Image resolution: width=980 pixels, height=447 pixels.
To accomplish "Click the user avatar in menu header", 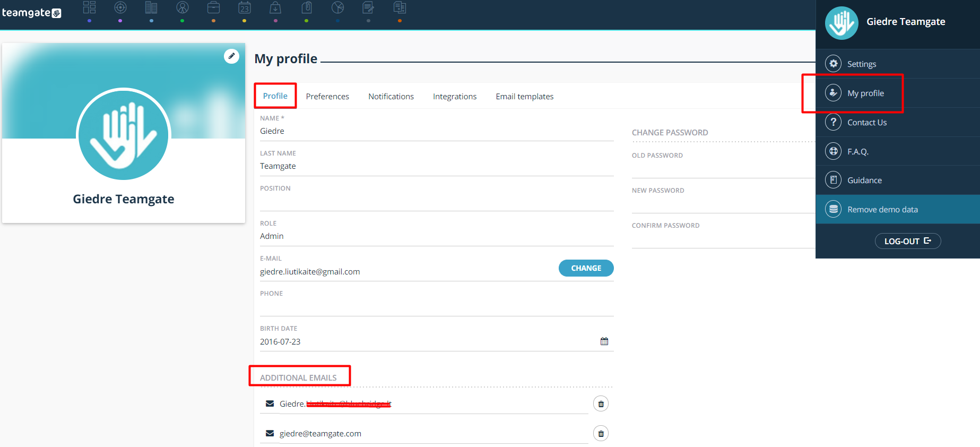I will pyautogui.click(x=842, y=23).
